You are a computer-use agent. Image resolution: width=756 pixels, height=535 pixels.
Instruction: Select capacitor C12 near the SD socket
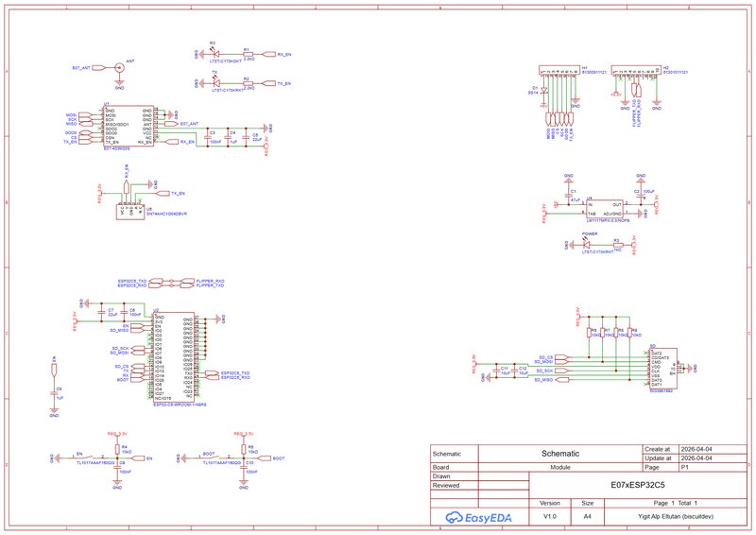(513, 371)
